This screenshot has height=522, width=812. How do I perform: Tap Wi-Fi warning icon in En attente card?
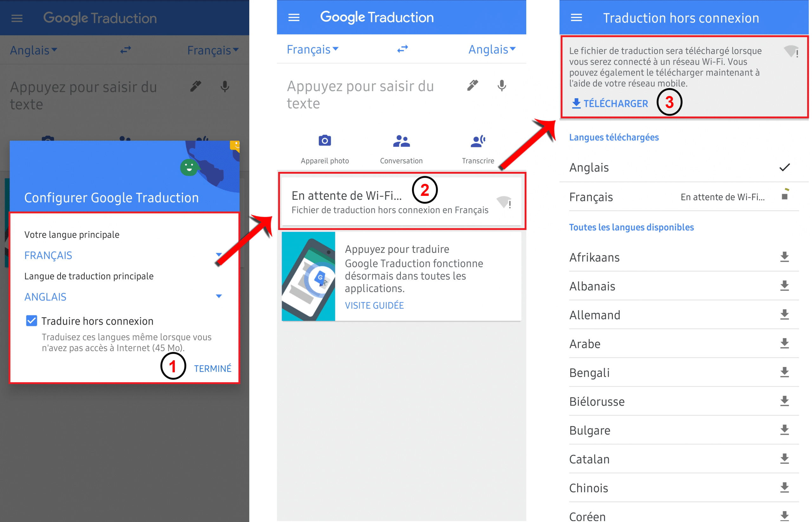tap(504, 202)
